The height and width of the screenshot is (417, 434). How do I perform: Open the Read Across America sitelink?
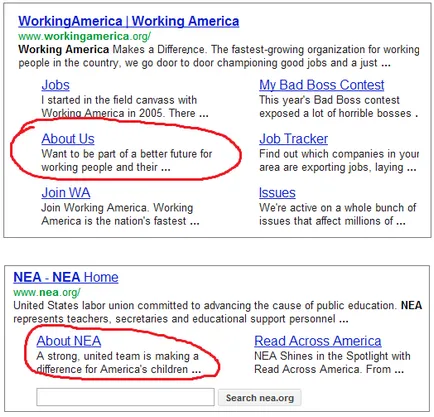click(318, 341)
